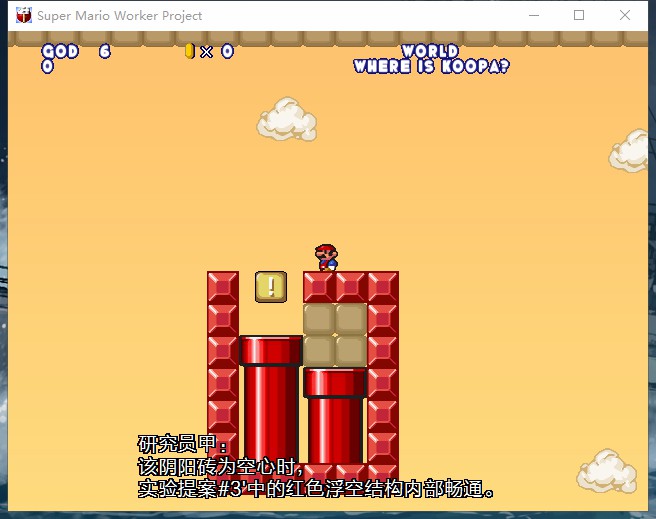Hit the yellow exclamation mark block
The height and width of the screenshot is (519, 656).
[x=271, y=287]
